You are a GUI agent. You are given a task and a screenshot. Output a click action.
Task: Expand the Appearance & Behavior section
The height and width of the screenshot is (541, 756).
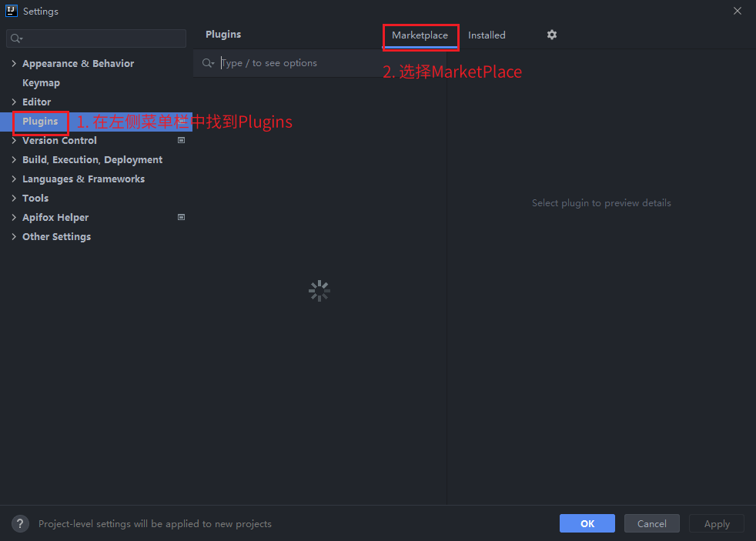tap(14, 64)
